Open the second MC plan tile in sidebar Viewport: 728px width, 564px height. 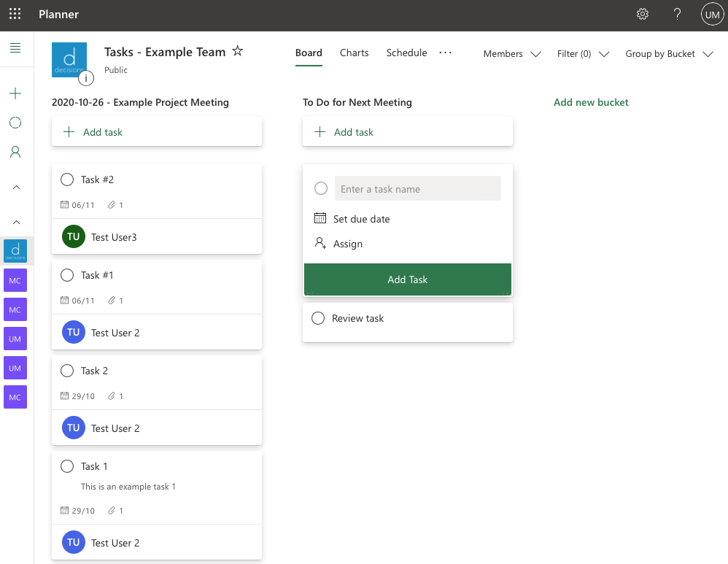pos(15,309)
